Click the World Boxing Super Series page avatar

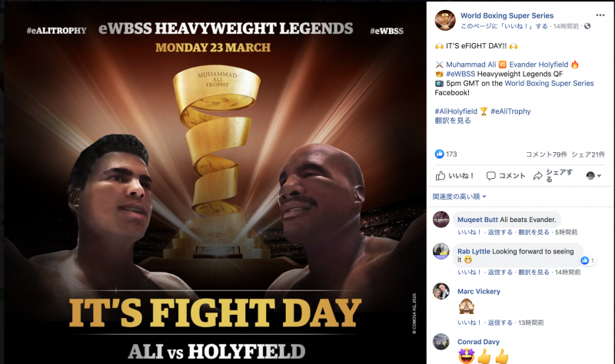pos(445,20)
